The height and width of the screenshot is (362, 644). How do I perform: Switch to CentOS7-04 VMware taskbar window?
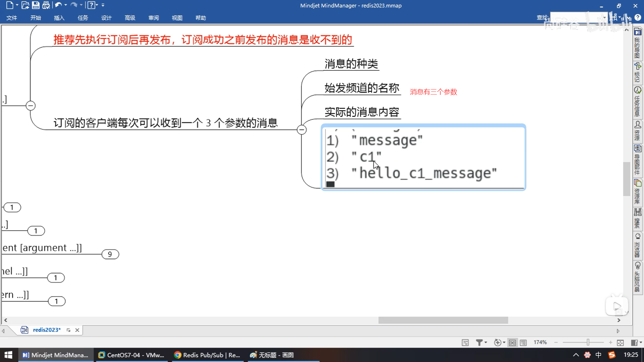click(x=131, y=355)
